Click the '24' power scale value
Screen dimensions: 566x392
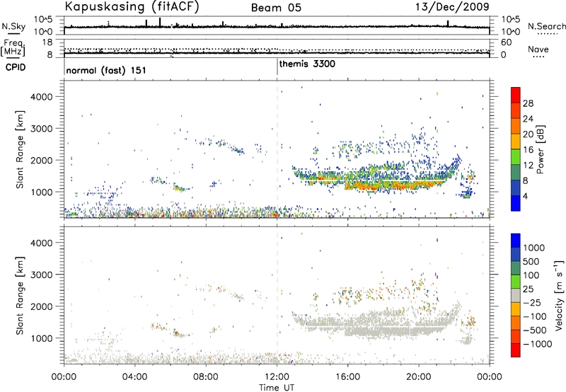coord(528,119)
